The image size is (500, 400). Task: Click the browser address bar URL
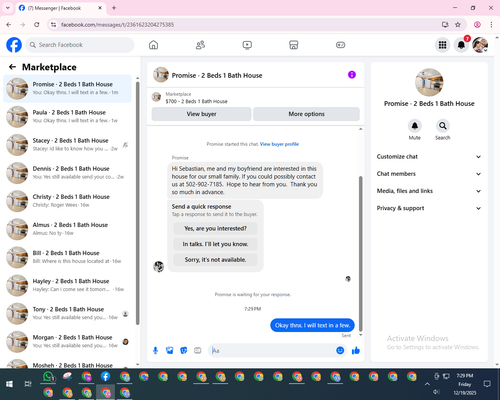tap(117, 24)
